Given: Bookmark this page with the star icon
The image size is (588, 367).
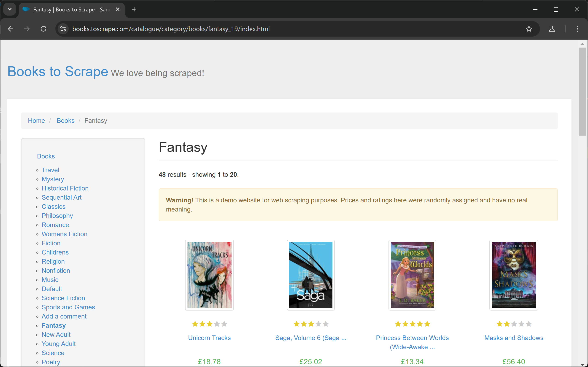Looking at the screenshot, I should (529, 29).
